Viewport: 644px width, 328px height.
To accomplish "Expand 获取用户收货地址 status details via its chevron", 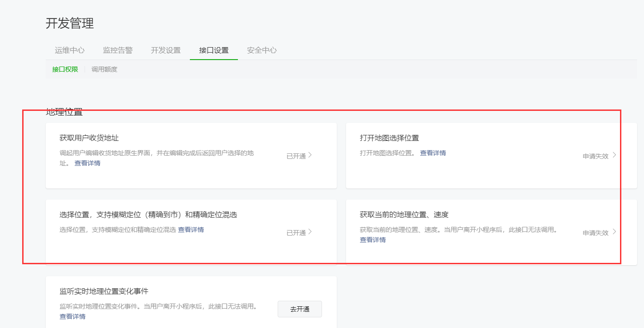I will (x=310, y=155).
